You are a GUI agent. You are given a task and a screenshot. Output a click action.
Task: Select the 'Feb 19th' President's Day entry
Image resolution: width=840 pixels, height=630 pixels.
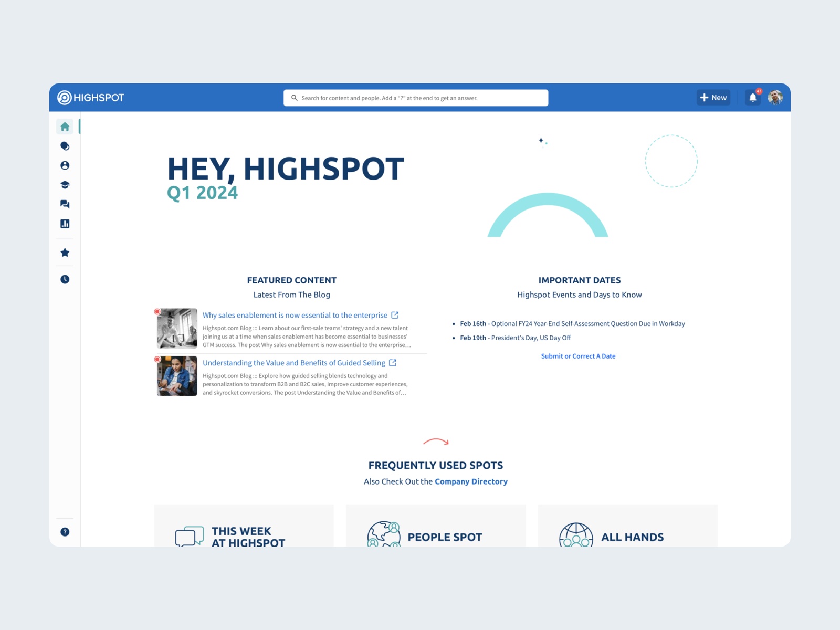coord(515,338)
